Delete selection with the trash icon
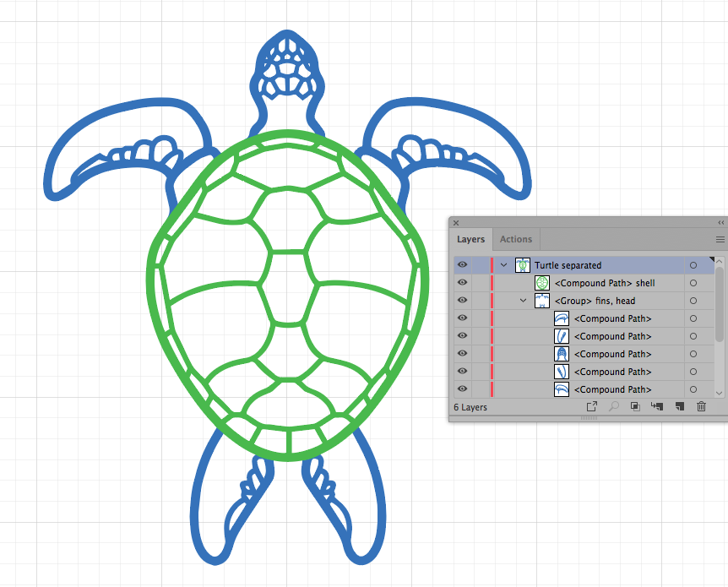 tap(701, 407)
